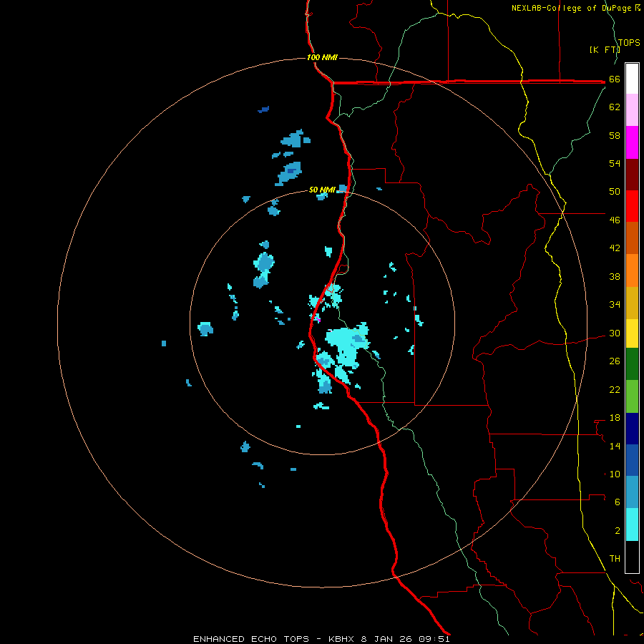The image size is (644, 644).
Task: Click the dark green 30 kft legend swatch
Action: click(632, 364)
